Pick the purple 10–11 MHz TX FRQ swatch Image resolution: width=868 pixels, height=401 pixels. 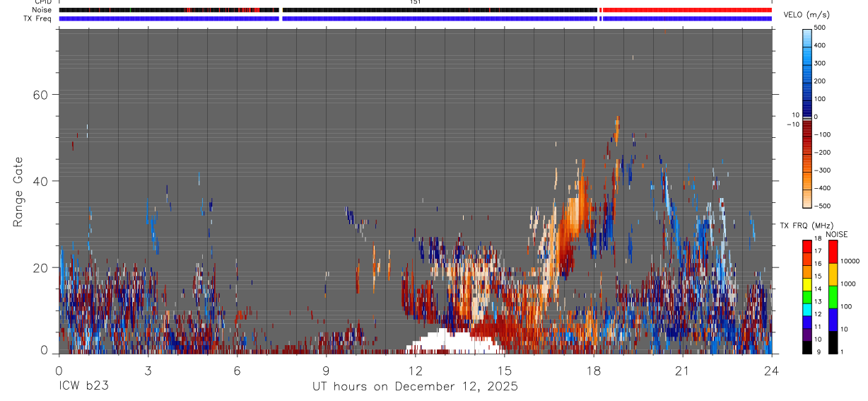[x=807, y=335]
